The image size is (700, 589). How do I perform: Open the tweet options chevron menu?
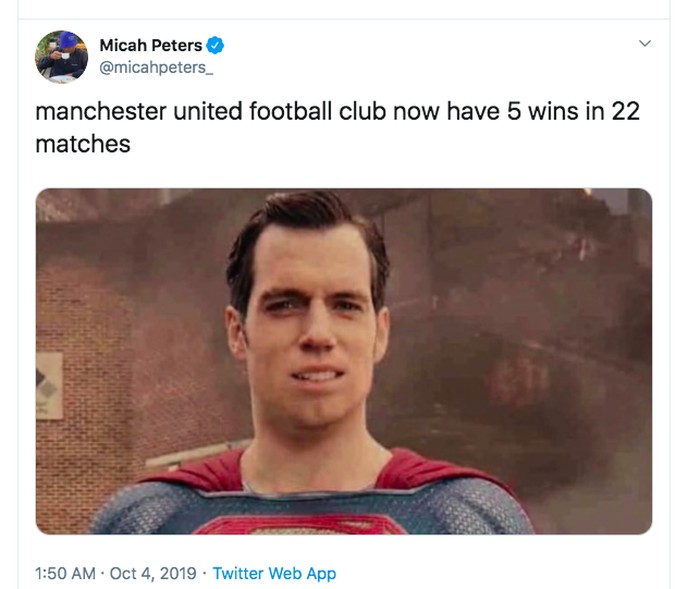645,44
